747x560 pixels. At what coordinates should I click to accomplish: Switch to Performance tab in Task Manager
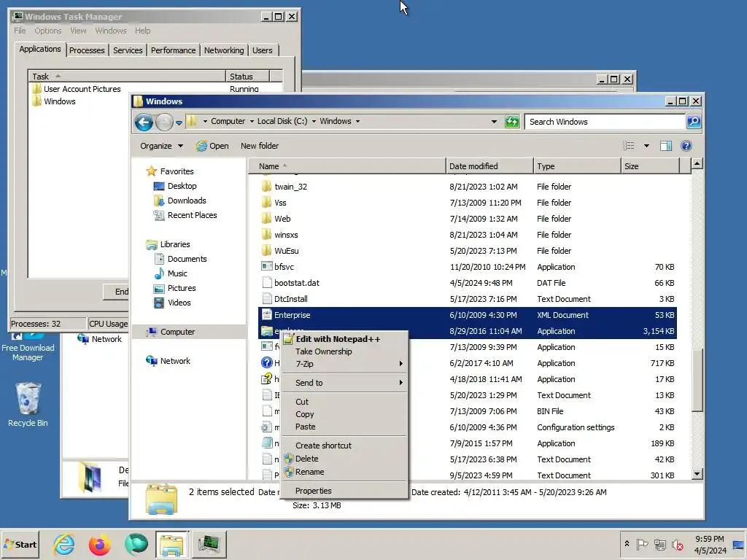[x=173, y=50]
